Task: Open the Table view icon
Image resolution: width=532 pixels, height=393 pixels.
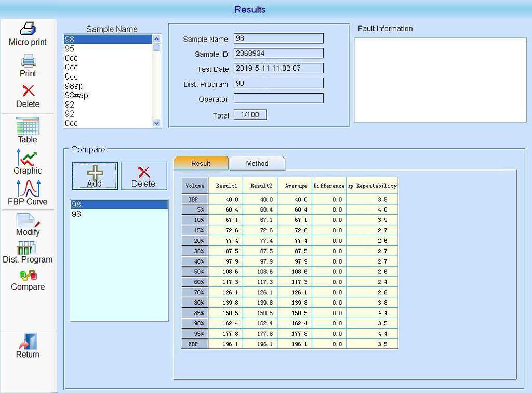Action: click(28, 126)
